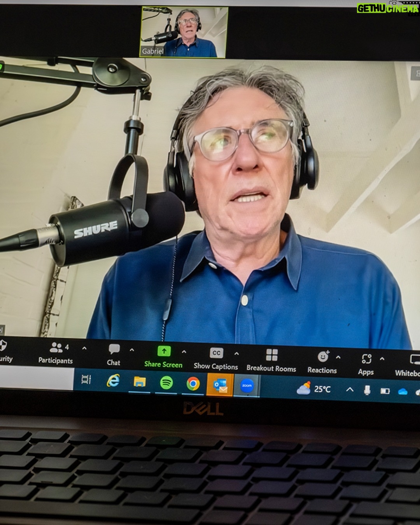The width and height of the screenshot is (420, 525).
Task: Open the Reactions menu
Action: [x=322, y=362]
